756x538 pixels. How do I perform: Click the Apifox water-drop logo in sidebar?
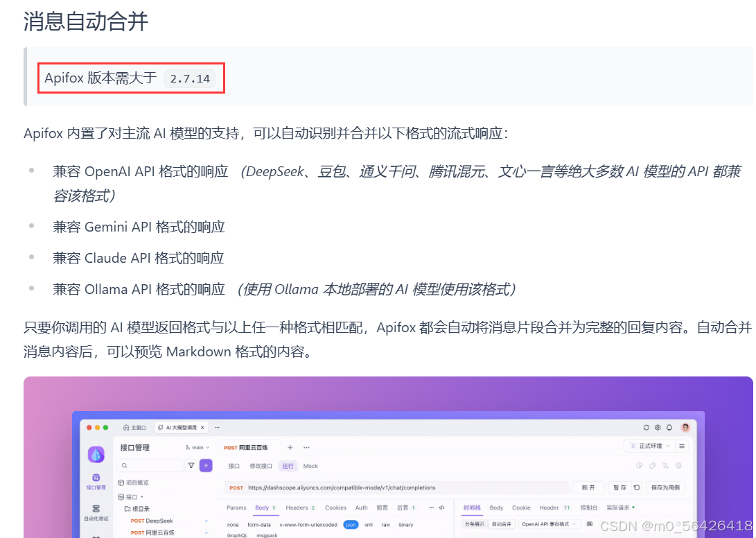coord(96,454)
